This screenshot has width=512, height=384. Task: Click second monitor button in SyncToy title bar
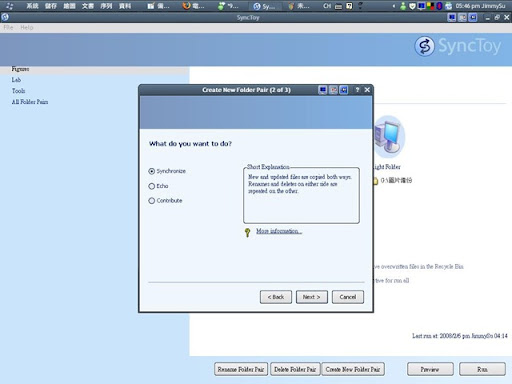coord(462,17)
